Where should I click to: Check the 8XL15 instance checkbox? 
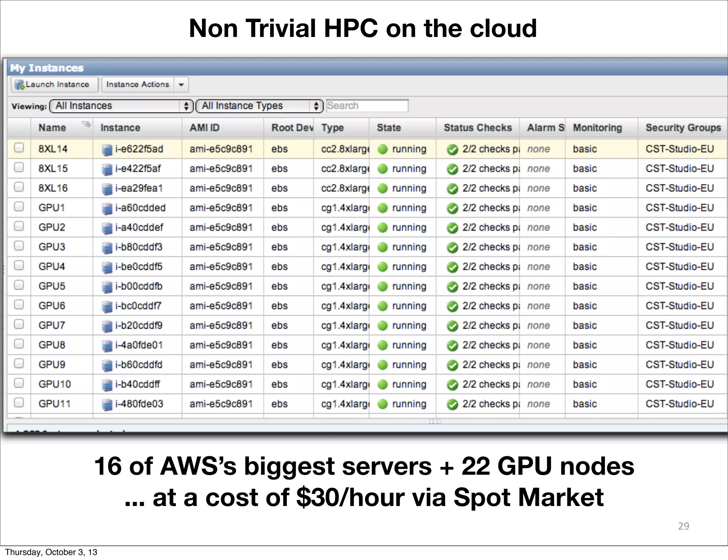coord(19,167)
